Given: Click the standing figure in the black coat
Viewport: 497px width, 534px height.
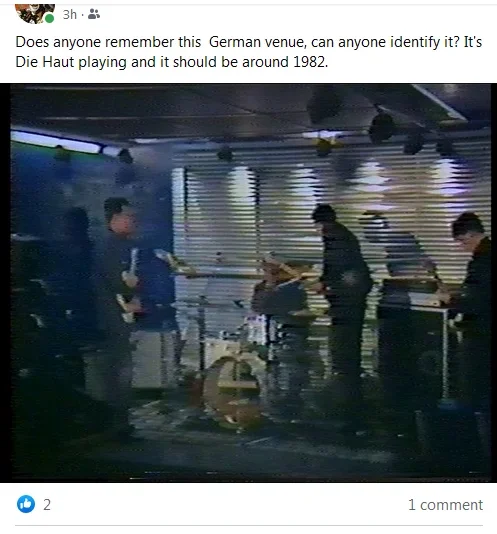Looking at the screenshot, I should pyautogui.click(x=342, y=293).
